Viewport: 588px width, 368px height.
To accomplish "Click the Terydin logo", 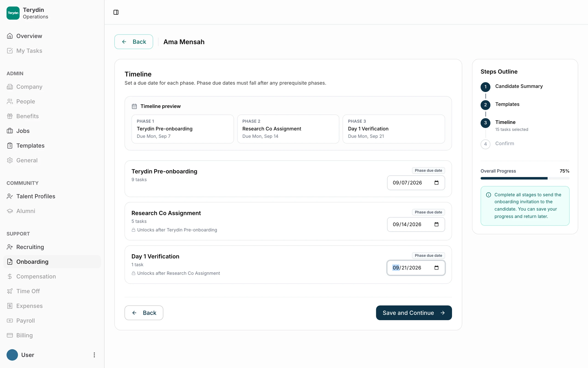I will point(13,13).
